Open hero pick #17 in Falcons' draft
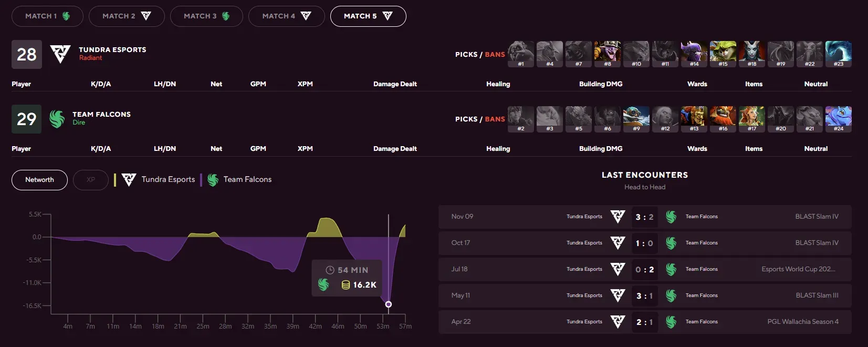The height and width of the screenshot is (347, 868). click(x=751, y=118)
